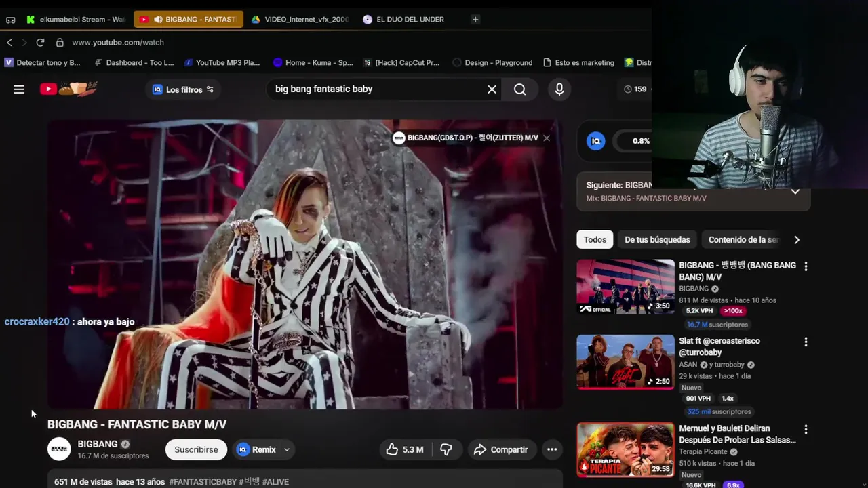Open the tab switcher icon top-left

[10, 20]
